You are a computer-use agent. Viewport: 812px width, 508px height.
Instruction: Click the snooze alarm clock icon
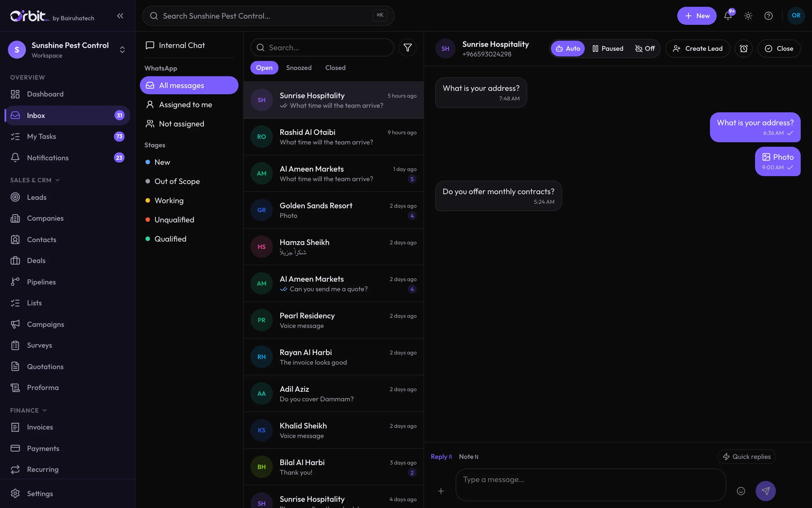[x=743, y=49]
